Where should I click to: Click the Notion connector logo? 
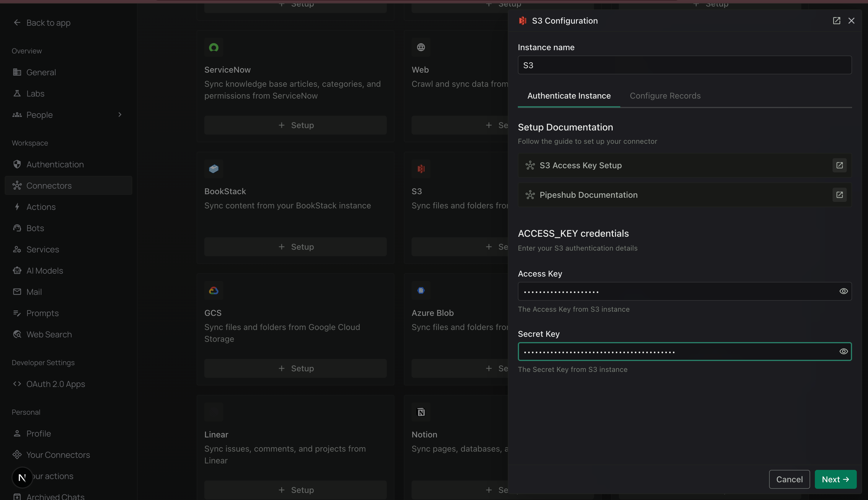[x=421, y=412]
